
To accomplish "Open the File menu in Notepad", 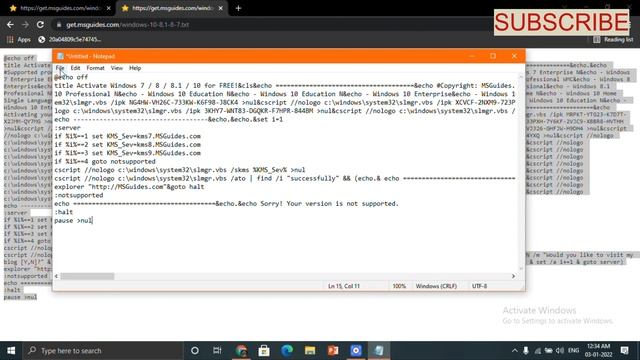I will [60, 68].
